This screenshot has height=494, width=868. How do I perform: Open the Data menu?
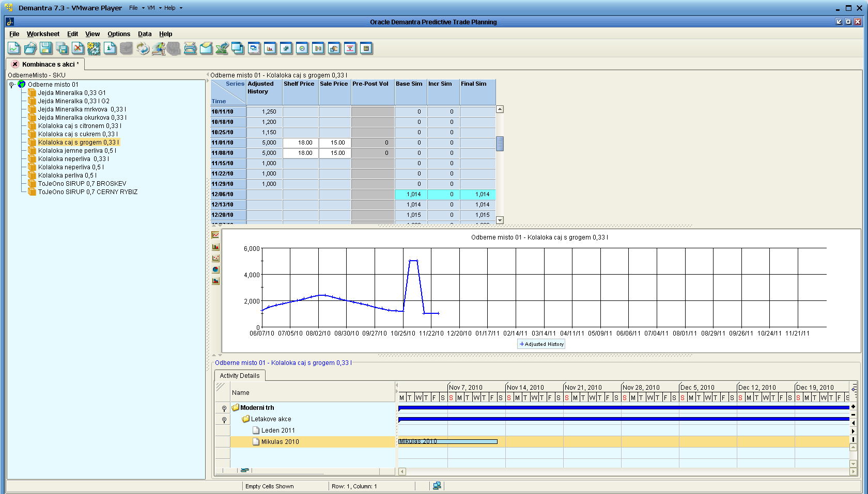(145, 34)
